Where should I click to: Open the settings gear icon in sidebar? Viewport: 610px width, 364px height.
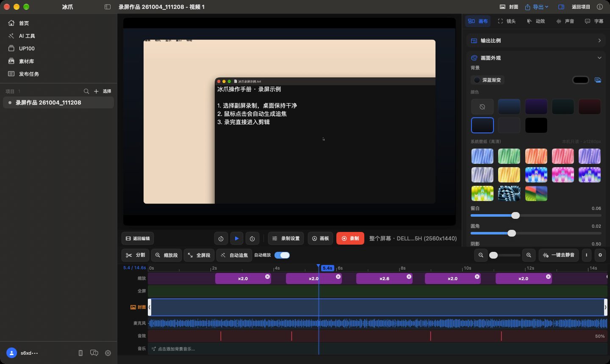pyautogui.click(x=108, y=353)
